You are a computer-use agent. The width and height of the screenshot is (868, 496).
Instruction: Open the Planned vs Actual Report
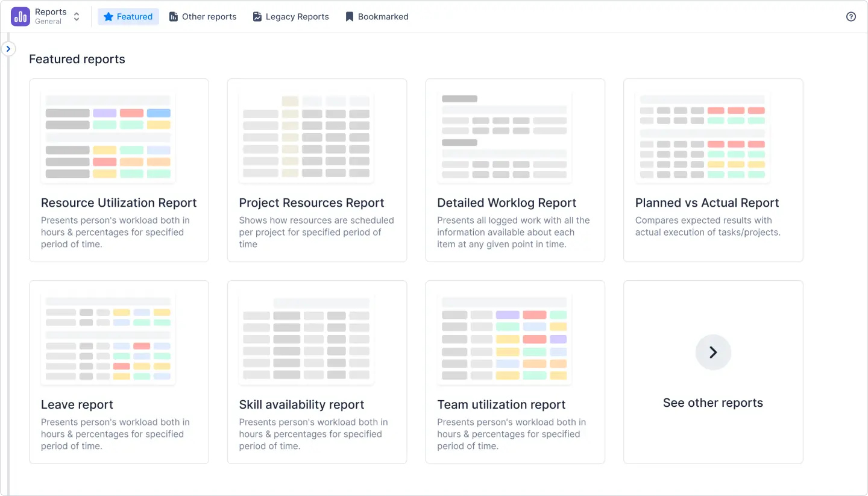click(713, 170)
